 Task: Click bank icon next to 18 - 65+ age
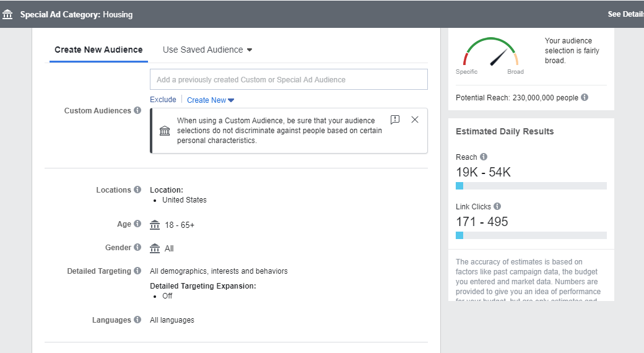(x=155, y=225)
